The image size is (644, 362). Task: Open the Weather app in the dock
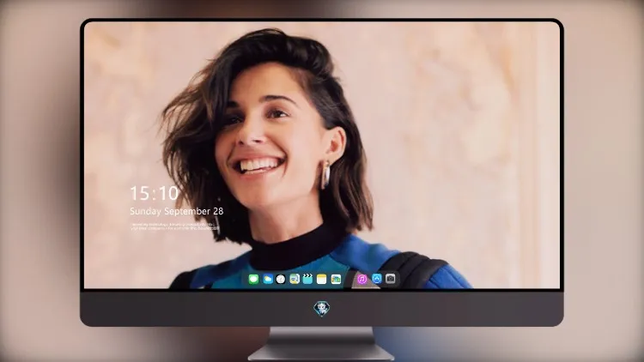(x=267, y=279)
